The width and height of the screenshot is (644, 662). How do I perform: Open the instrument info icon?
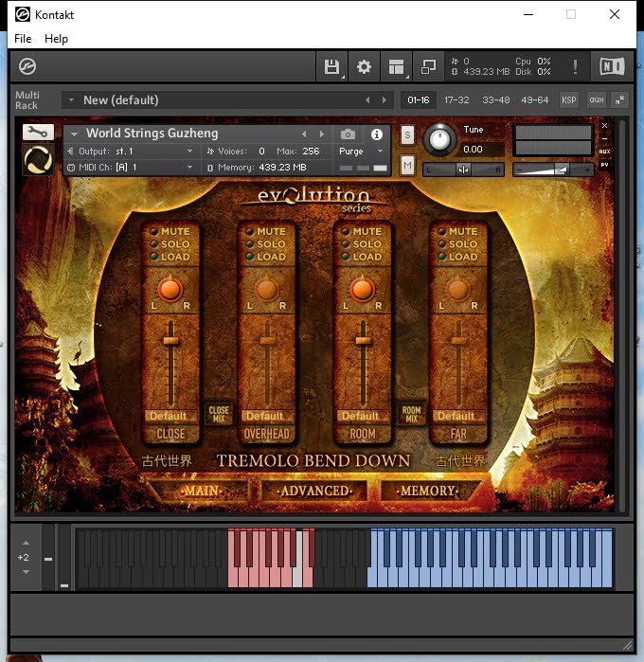[x=377, y=134]
